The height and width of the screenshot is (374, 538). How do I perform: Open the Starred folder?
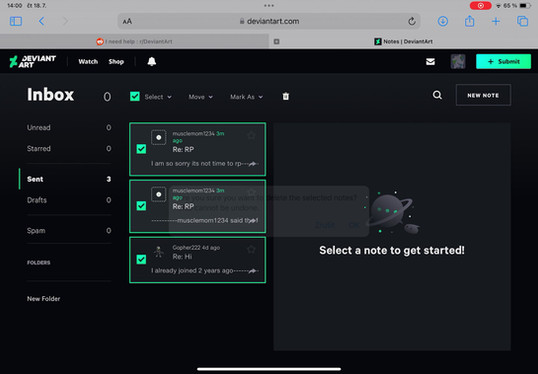click(x=69, y=149)
